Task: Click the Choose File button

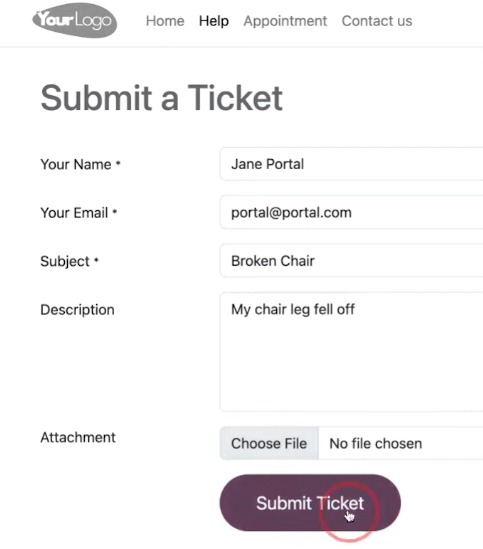Action: 269,443
